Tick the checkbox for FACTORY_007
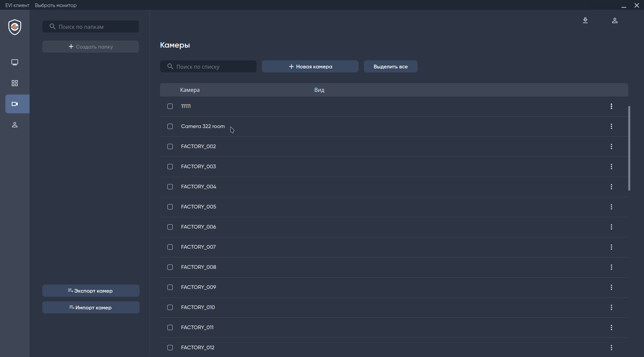644x357 pixels. (170, 247)
